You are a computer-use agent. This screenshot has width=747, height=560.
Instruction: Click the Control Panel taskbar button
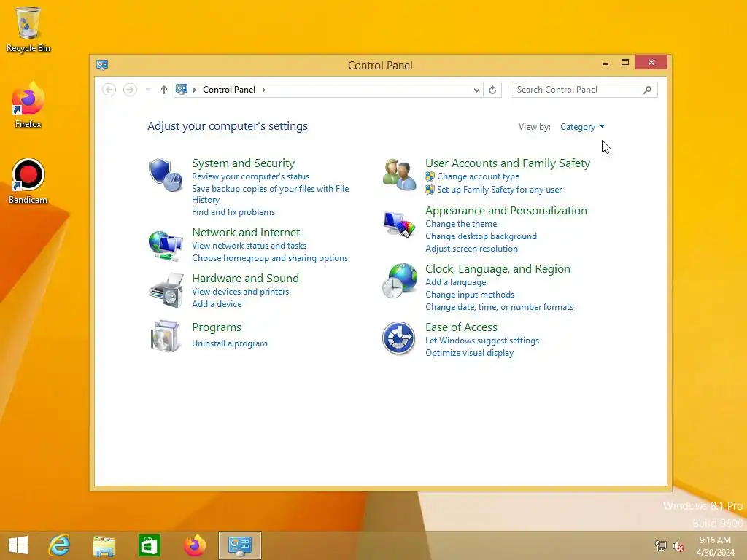(239, 545)
